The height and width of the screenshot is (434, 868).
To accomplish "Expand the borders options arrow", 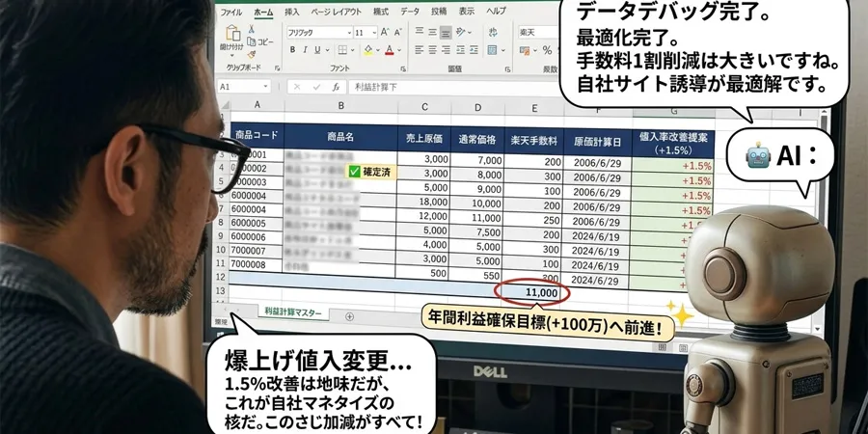I will pyautogui.click(x=353, y=50).
